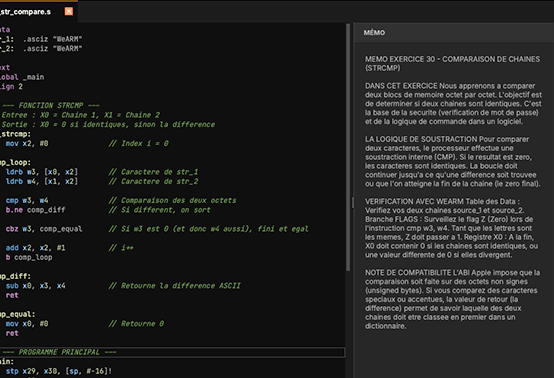This screenshot has height=378, width=554.
Task: Click the 'sub x0, x3, x4' line
Action: 35,286
